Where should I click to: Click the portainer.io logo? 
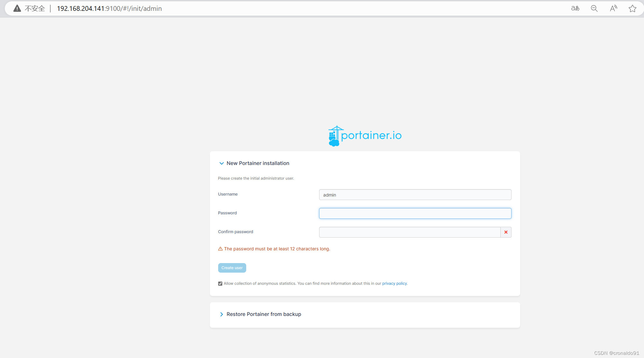pos(365,136)
